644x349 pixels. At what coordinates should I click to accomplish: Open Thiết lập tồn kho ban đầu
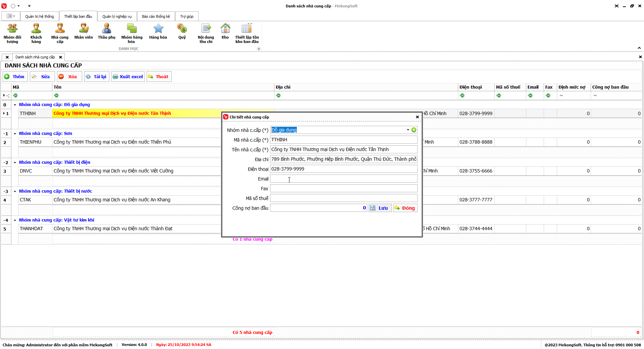(x=247, y=34)
